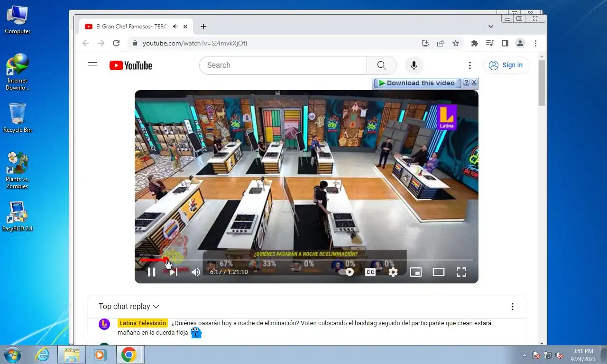Open chat options three-dot menu
This screenshot has height=364, width=607.
[x=512, y=307]
